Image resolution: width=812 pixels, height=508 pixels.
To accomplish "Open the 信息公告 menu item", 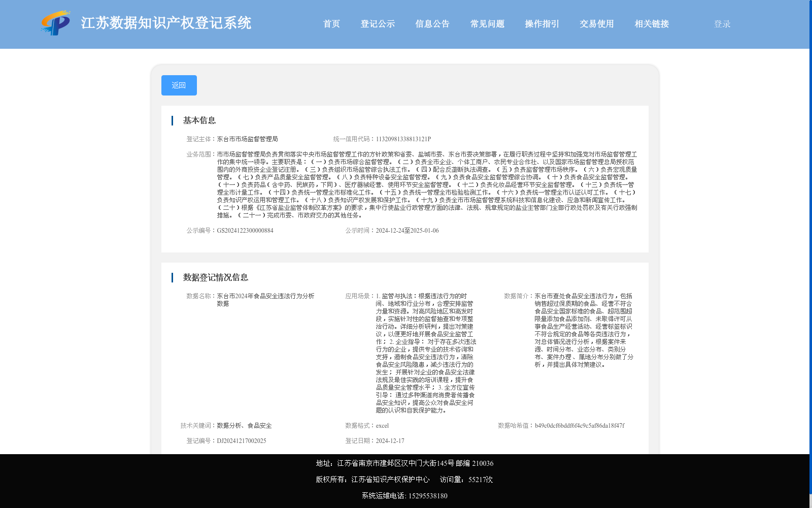I will click(x=432, y=24).
